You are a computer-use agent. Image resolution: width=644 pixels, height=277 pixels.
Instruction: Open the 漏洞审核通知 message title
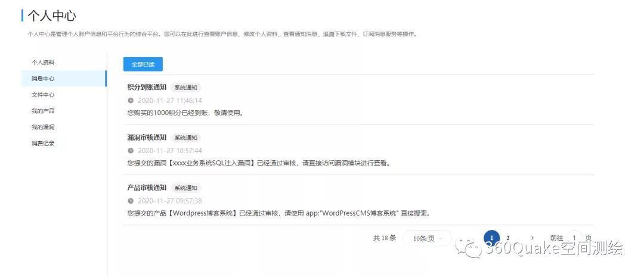tap(147, 138)
